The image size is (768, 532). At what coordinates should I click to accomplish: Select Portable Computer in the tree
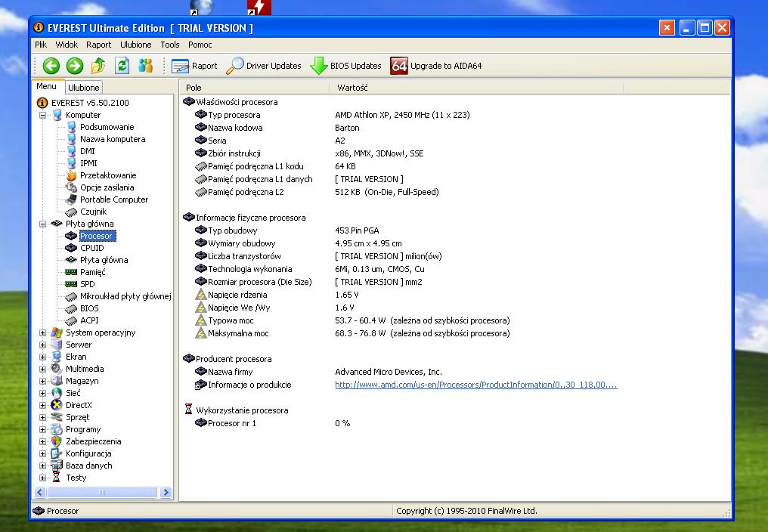coord(114,199)
